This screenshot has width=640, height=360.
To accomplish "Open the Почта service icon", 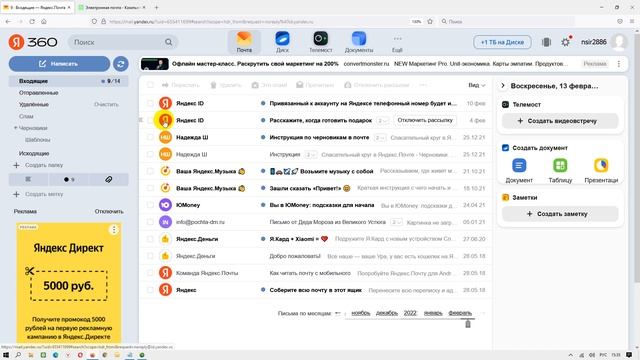I will point(244,42).
